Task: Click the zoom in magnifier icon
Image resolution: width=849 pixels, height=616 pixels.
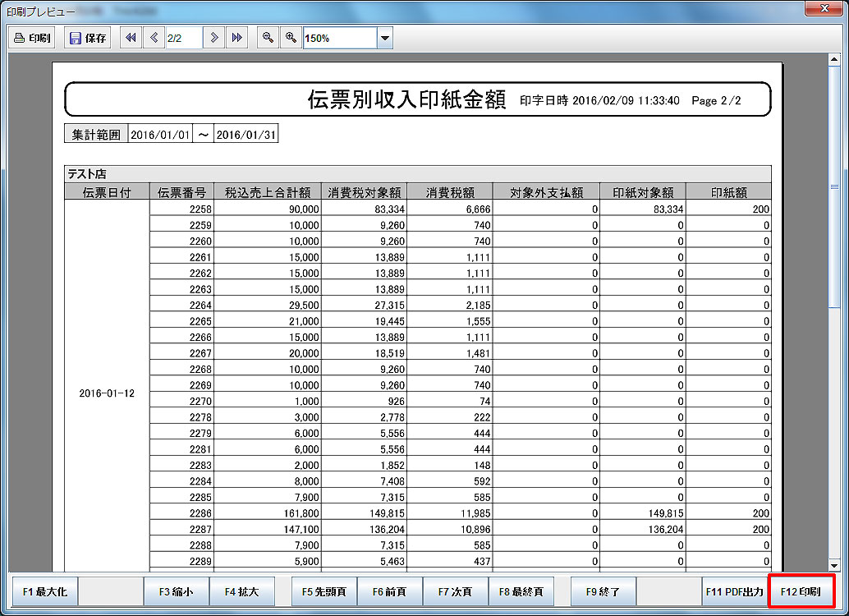Action: click(290, 38)
